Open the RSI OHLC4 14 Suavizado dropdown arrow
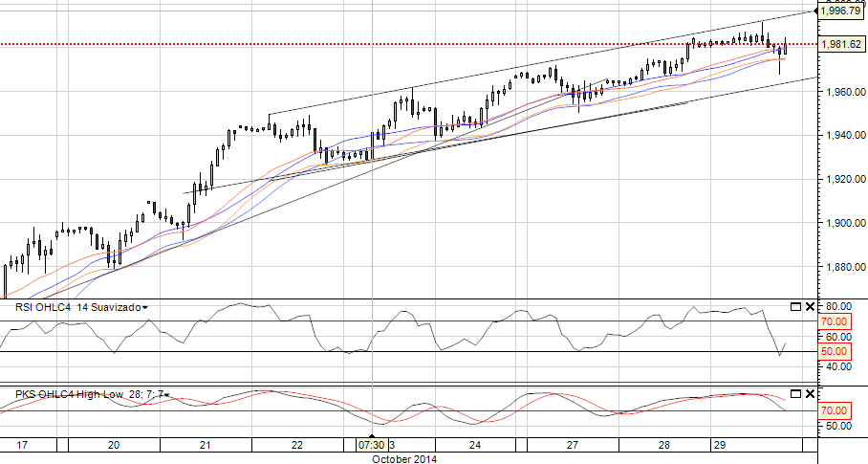This screenshot has height=464, width=868. coord(145,307)
